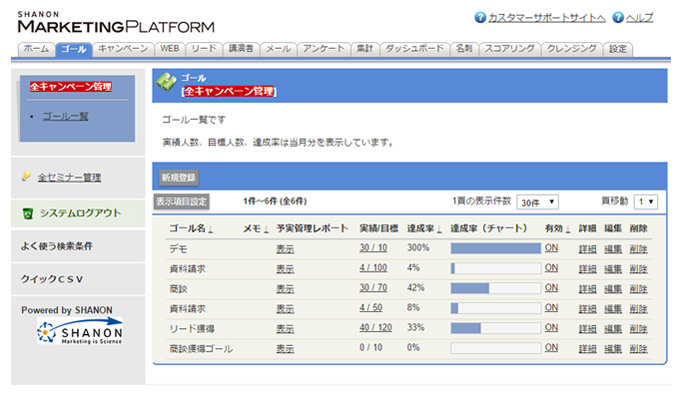
Task: Switch to the キャンペーン tab
Action: pos(123,49)
